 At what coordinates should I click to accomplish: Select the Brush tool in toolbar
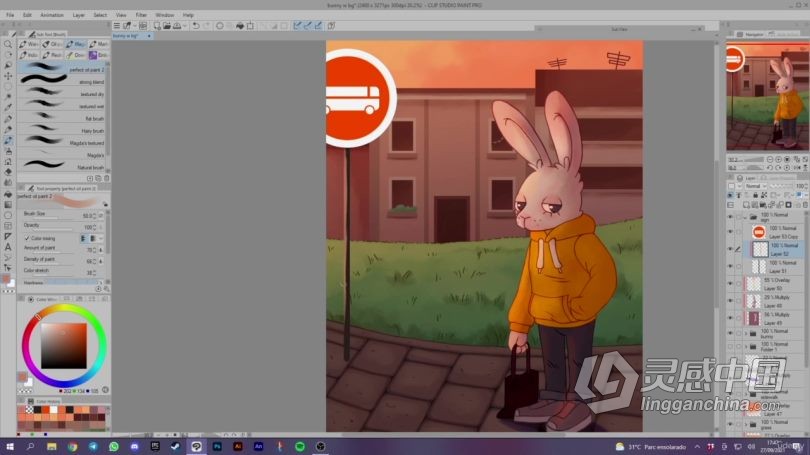[x=8, y=140]
